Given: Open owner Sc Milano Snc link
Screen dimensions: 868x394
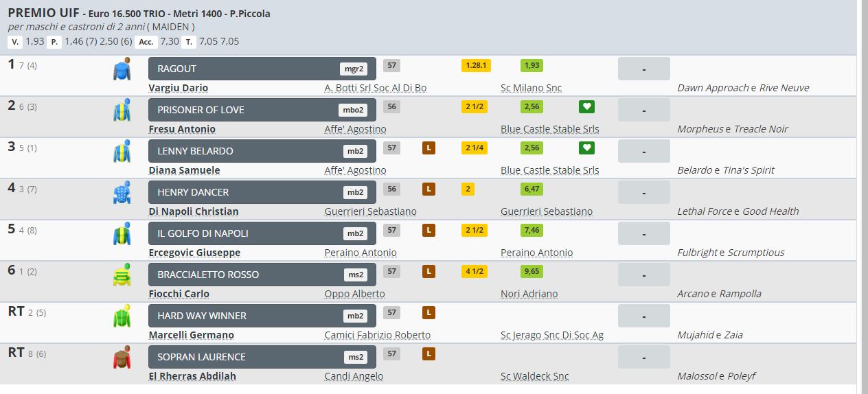Looking at the screenshot, I should pos(531,88).
